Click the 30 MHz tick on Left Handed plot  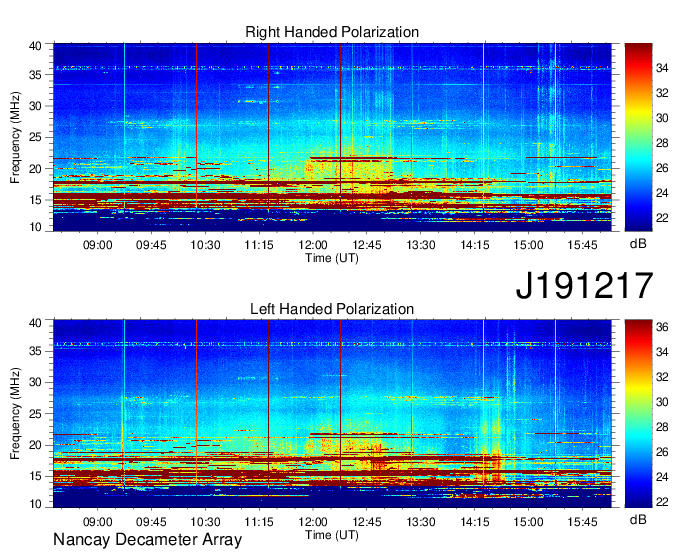pos(35,382)
